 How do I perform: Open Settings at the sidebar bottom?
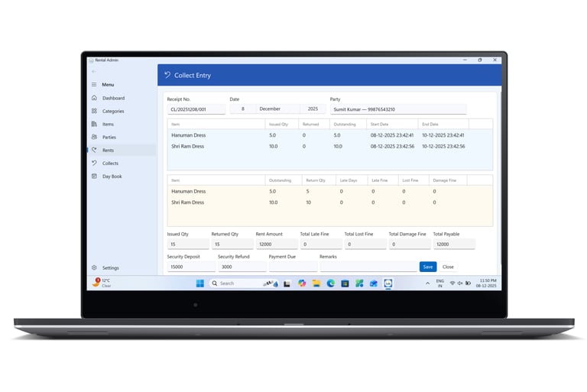[x=110, y=268]
